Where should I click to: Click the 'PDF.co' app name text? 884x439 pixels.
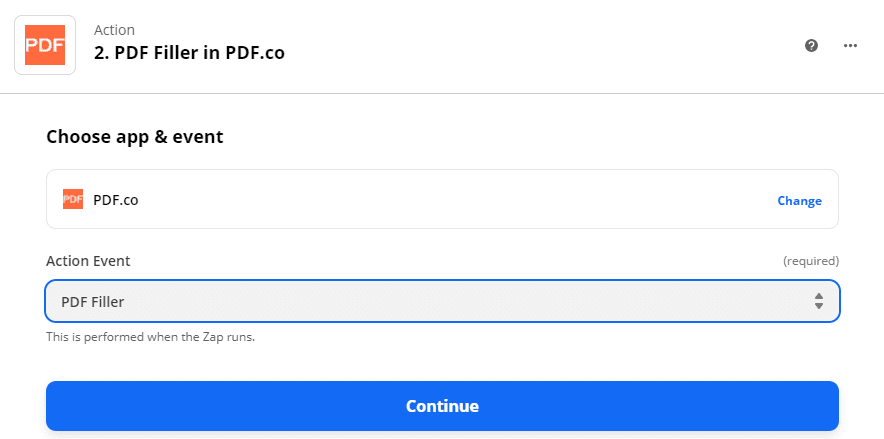(116, 200)
